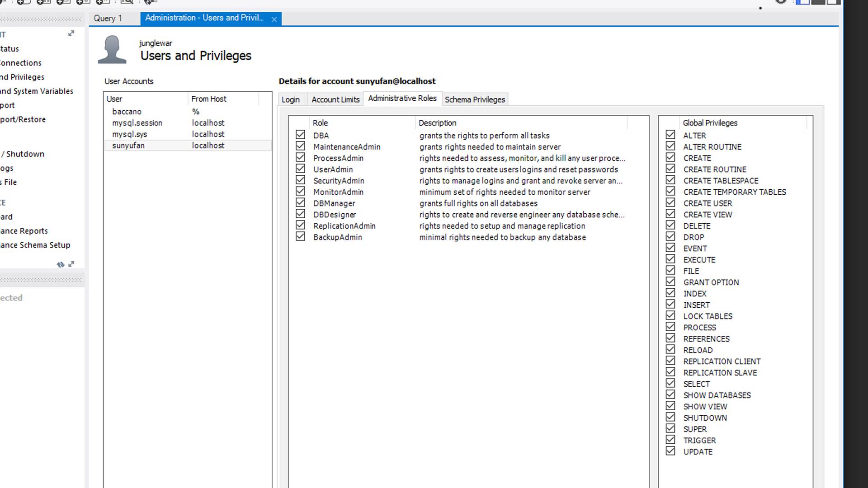Toggle the ALTER global privilege checkbox
Image resolution: width=868 pixels, height=488 pixels.
tap(670, 135)
